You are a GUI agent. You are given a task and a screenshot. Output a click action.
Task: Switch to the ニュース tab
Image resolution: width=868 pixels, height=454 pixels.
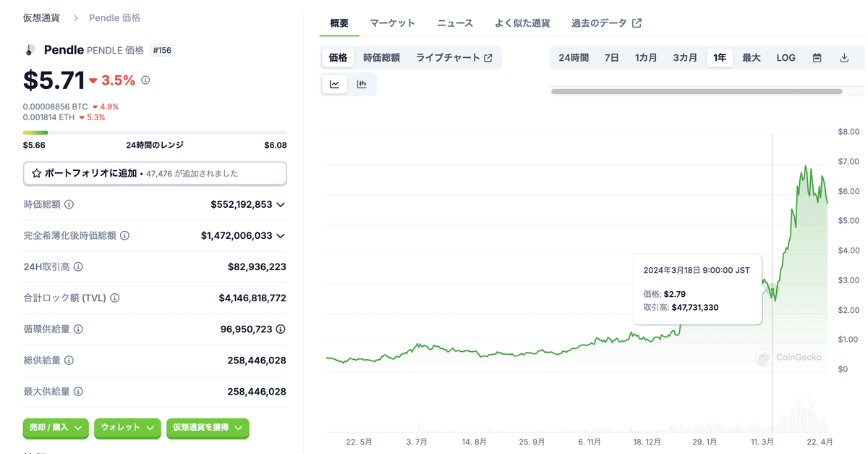point(455,23)
